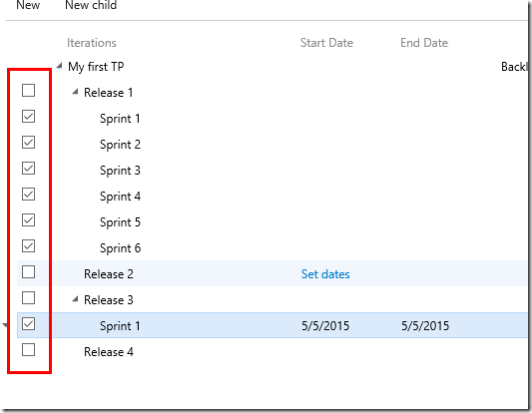Screen dimensions: 532x413
Task: Click the Start Date column header
Action: click(326, 43)
